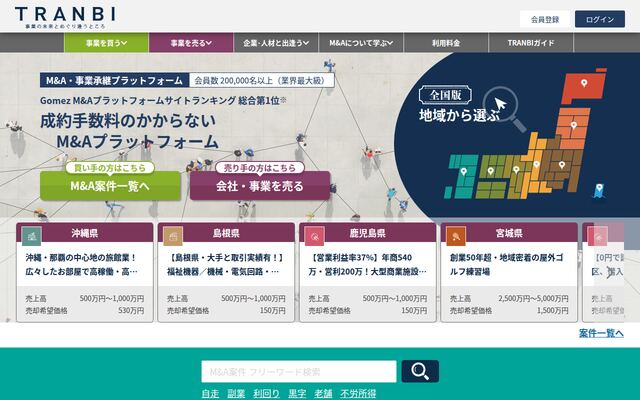640x400 pixels.
Task: Click the Chugoku region map pin
Action: coord(491,171)
